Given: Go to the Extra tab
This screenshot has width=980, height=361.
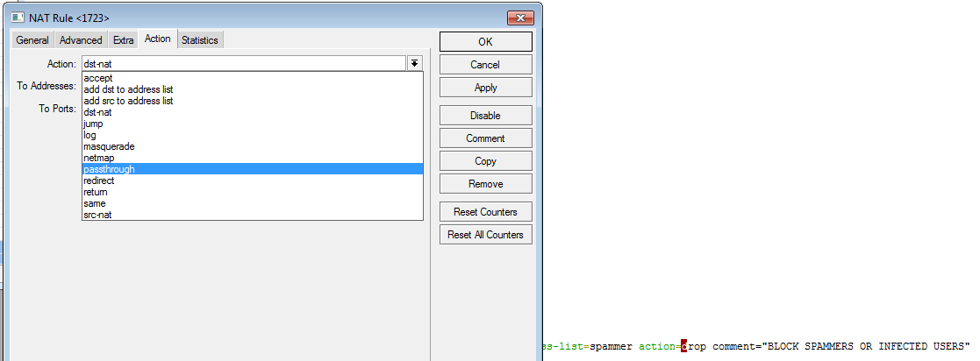Looking at the screenshot, I should point(123,40).
